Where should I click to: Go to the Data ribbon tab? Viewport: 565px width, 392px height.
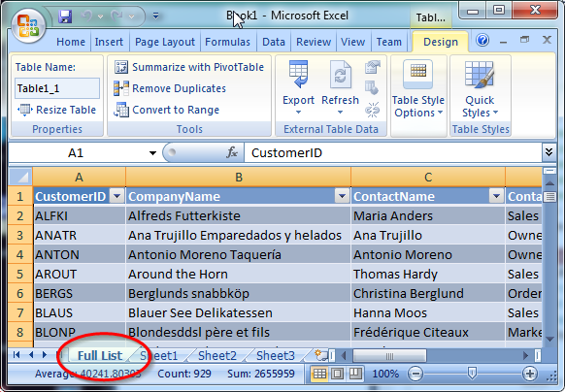coord(274,42)
